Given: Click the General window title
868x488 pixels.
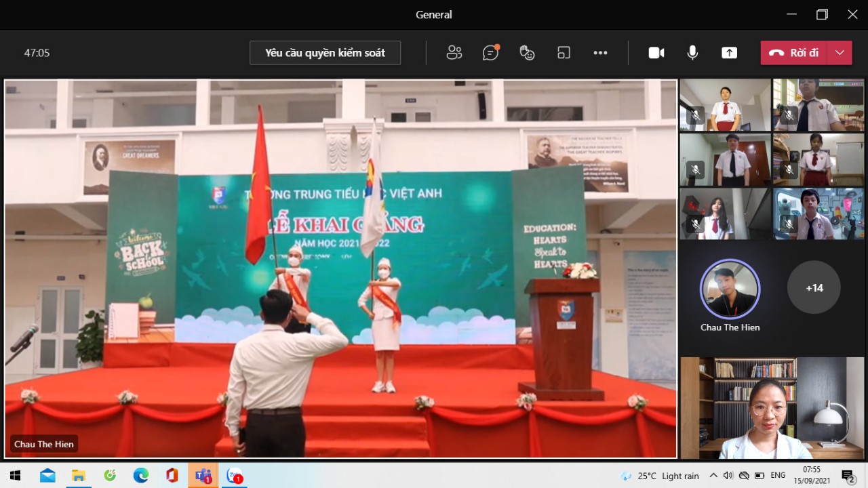Looking at the screenshot, I should [x=434, y=14].
